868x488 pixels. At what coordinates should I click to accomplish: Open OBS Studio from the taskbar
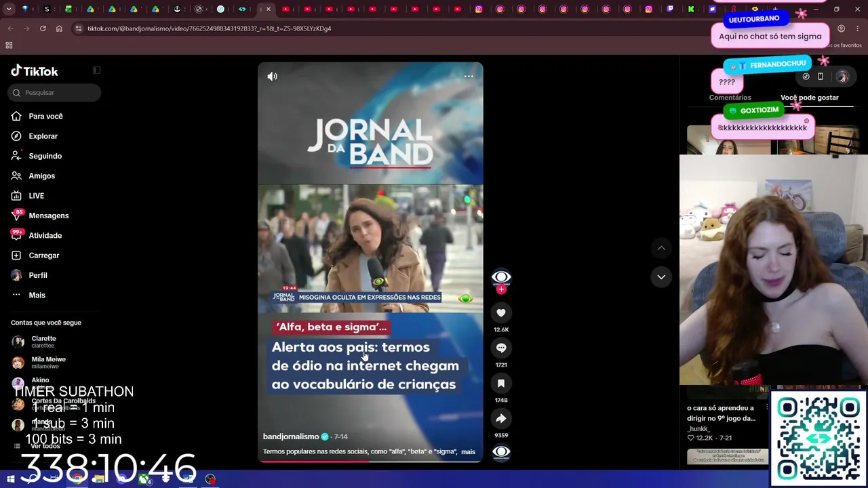click(x=211, y=479)
